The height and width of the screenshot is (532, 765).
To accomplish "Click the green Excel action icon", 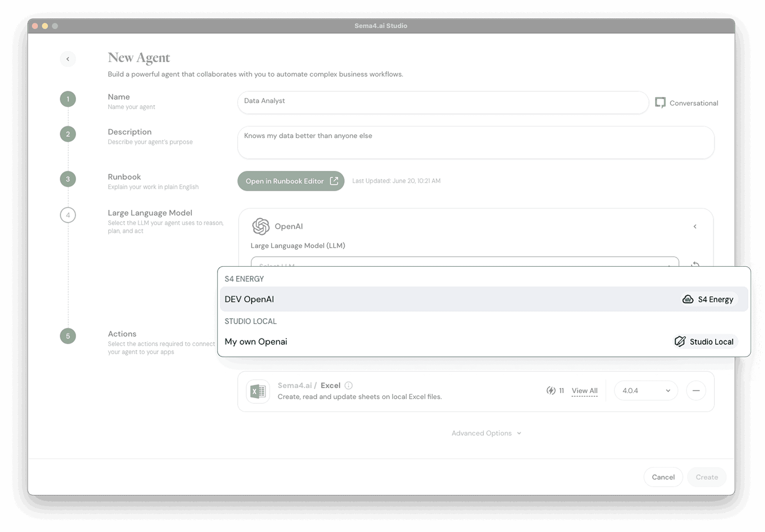I will click(x=258, y=391).
